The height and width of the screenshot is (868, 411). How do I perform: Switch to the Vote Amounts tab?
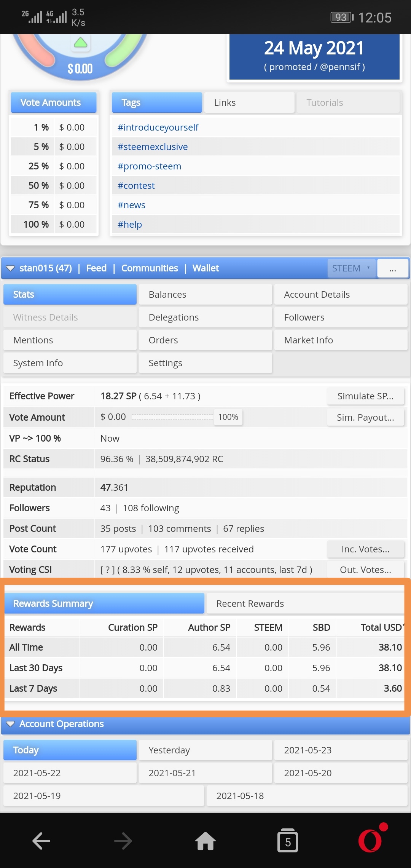click(x=53, y=102)
